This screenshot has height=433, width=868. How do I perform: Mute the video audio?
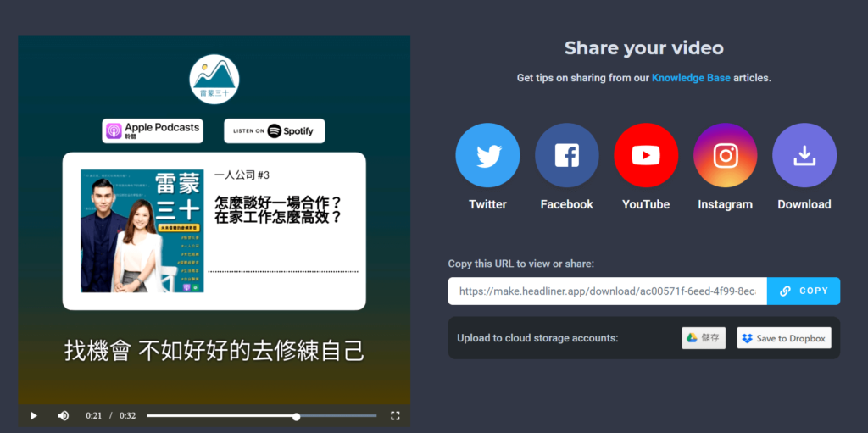[x=63, y=415]
